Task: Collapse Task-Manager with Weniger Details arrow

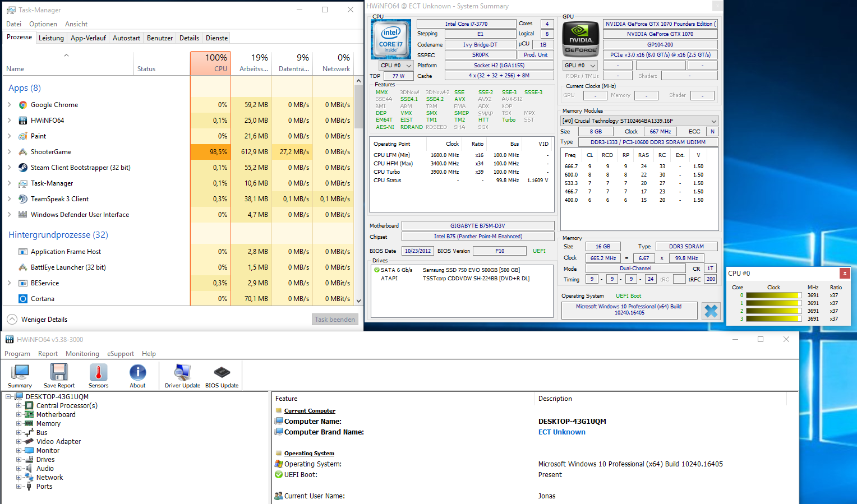Action: 12,319
